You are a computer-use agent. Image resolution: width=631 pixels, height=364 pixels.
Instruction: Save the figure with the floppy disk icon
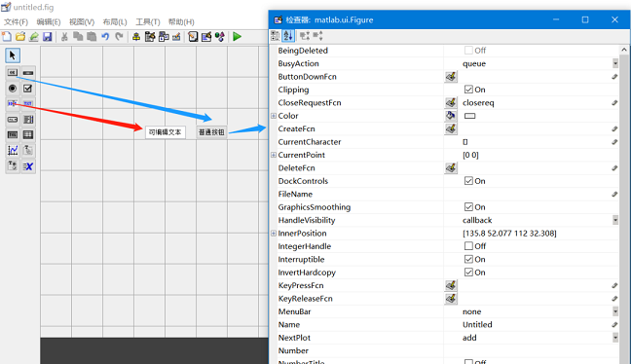(48, 37)
